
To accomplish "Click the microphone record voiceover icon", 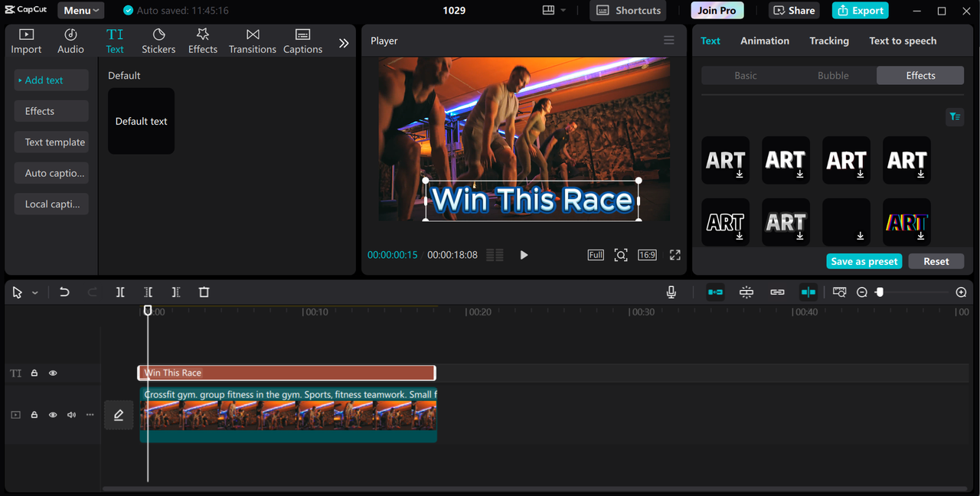I will pyautogui.click(x=671, y=292).
